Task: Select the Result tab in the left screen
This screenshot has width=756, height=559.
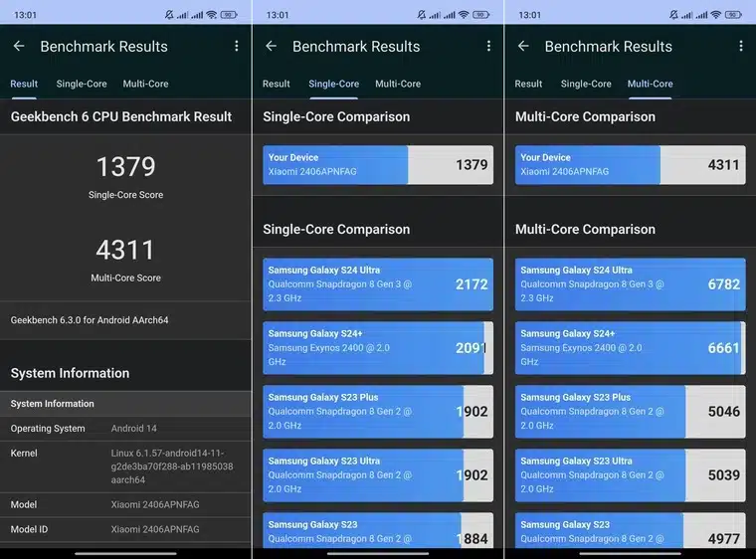Action: click(24, 84)
